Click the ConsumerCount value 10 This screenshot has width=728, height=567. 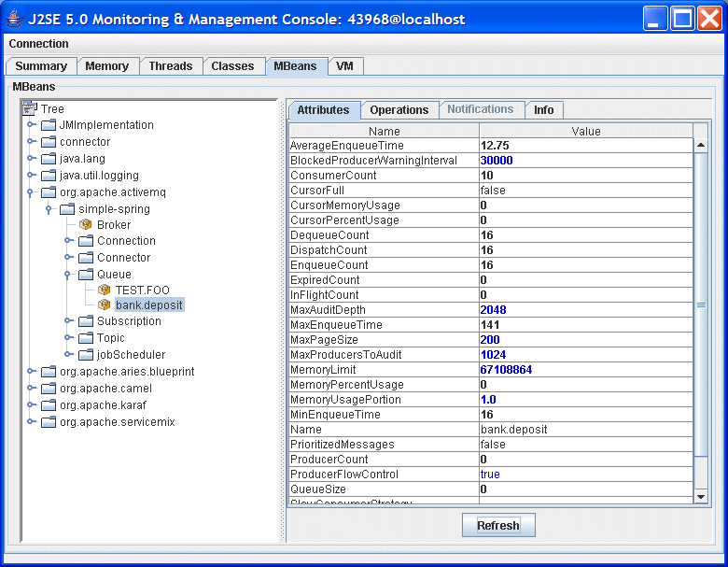(486, 176)
